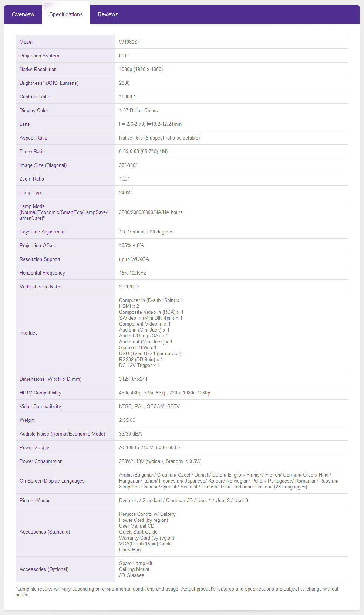Click the Brightness (ANSI Lumens) label
Image resolution: width=364 pixels, height=615 pixels.
pyautogui.click(x=49, y=83)
